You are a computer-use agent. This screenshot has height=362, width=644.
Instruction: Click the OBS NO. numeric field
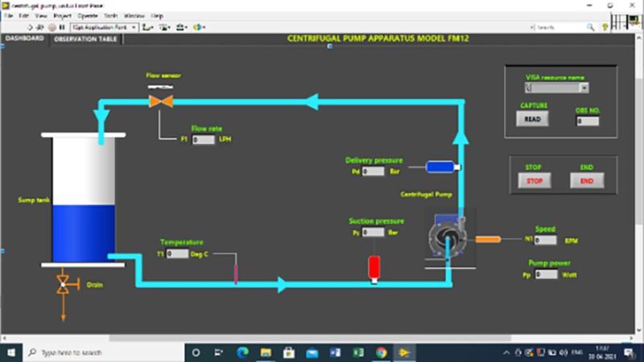[x=588, y=121]
